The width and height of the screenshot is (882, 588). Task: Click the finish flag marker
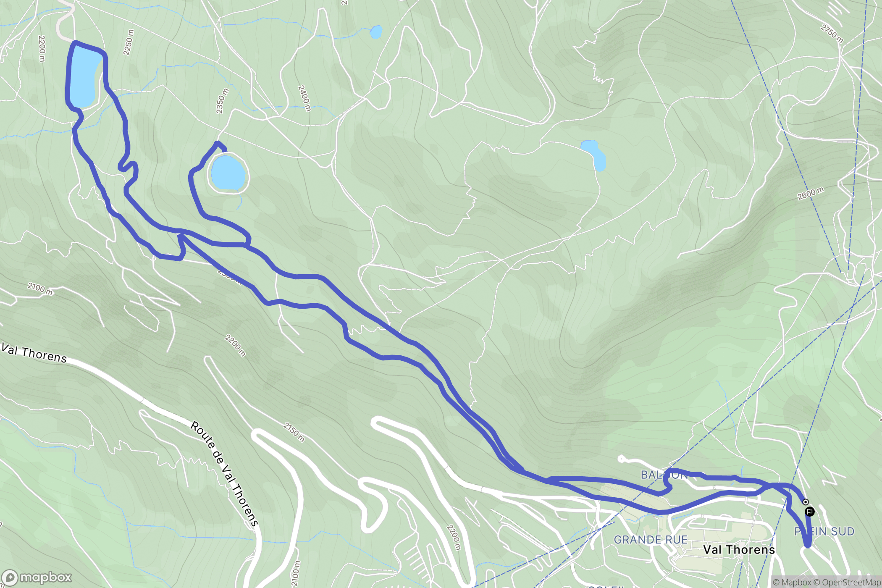point(810,512)
